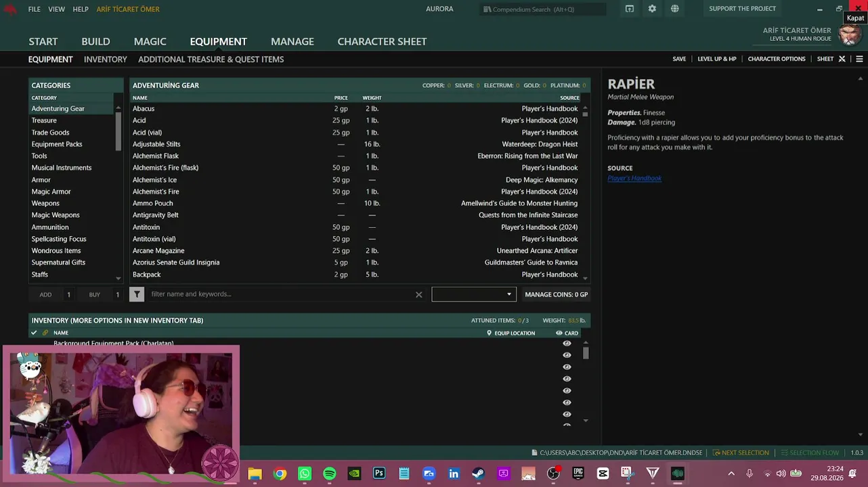
Task: Toggle the Card eye icon in inventory header
Action: [x=559, y=333]
